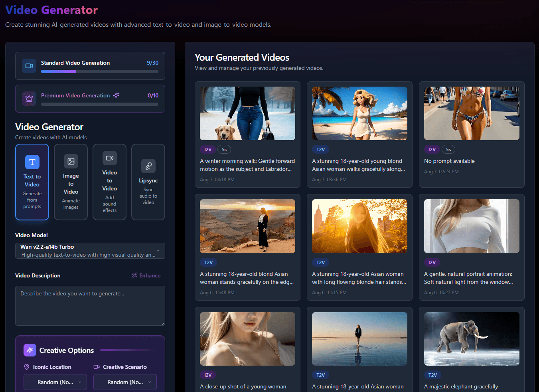The image size is (539, 392).
Task: Click the Standard Video Generation camera icon
Action: (x=29, y=65)
